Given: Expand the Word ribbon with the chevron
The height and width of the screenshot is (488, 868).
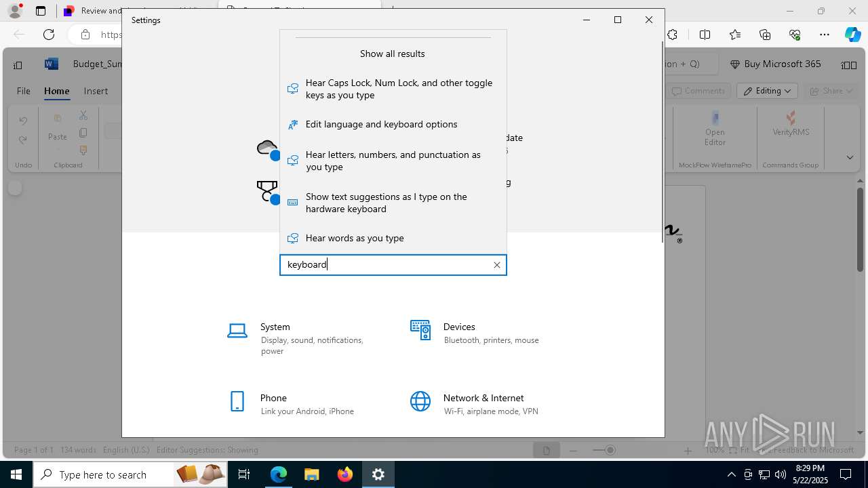Looking at the screenshot, I should [850, 157].
